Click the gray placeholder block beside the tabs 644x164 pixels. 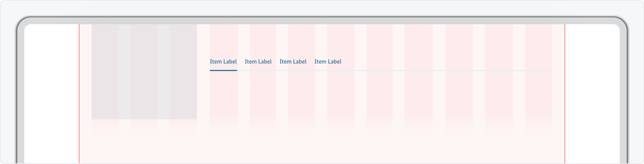[144, 72]
